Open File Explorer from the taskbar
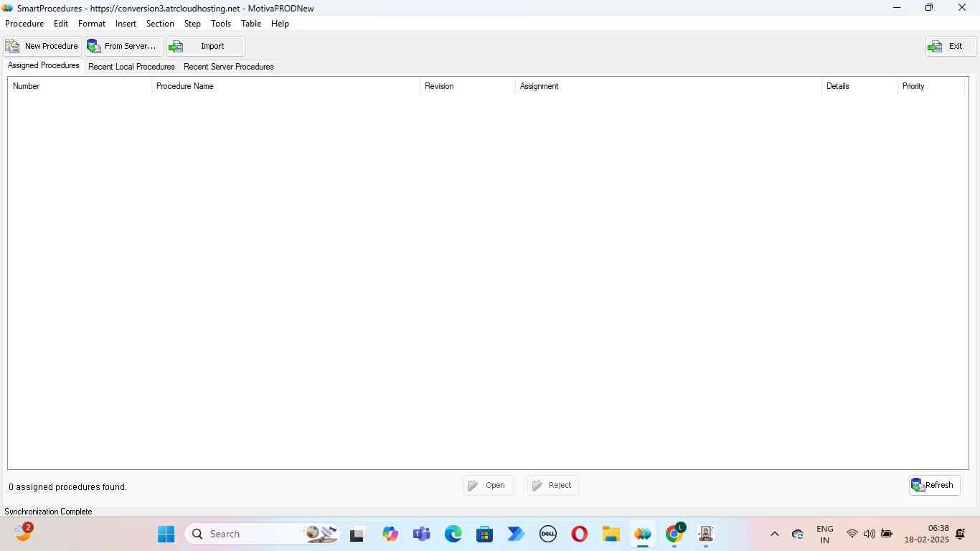Image resolution: width=980 pixels, height=551 pixels. point(611,534)
